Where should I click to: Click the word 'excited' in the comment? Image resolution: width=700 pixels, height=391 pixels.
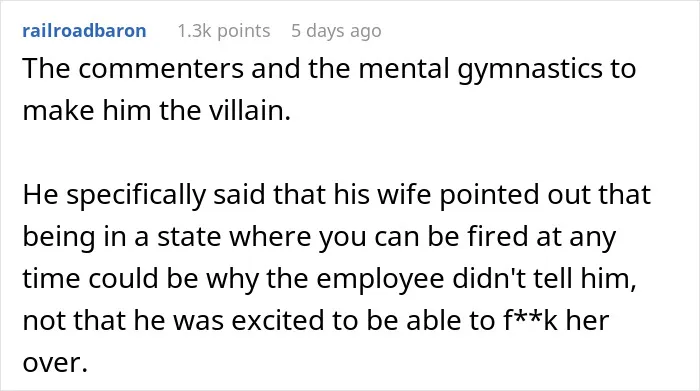[x=278, y=320]
